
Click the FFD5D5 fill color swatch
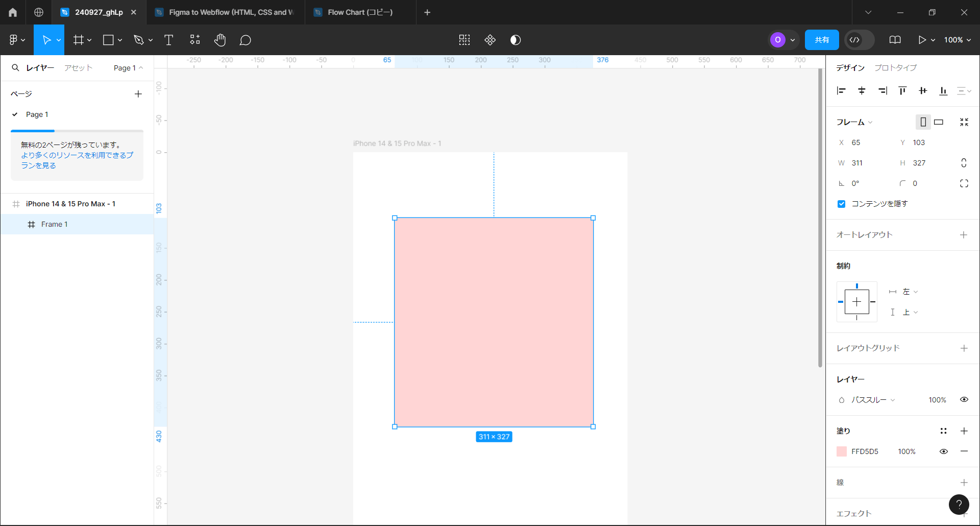(842, 451)
